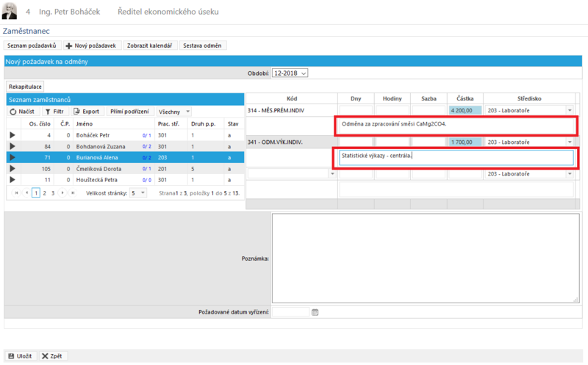Click the Poznámka text area

(x=426, y=259)
